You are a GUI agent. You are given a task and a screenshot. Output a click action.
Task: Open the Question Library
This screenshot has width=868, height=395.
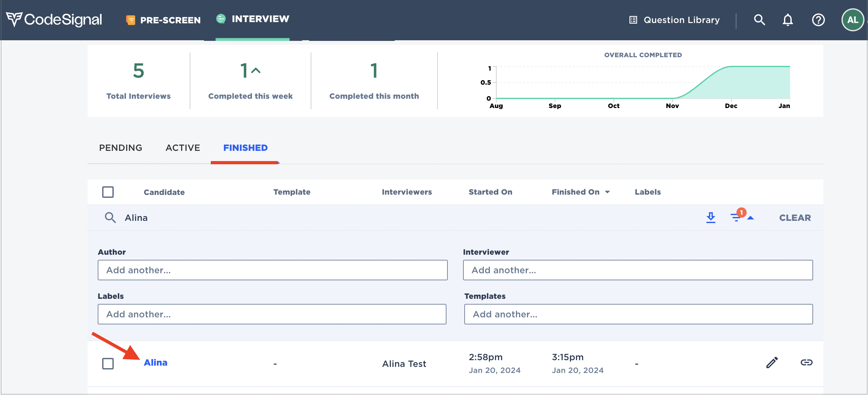(674, 20)
